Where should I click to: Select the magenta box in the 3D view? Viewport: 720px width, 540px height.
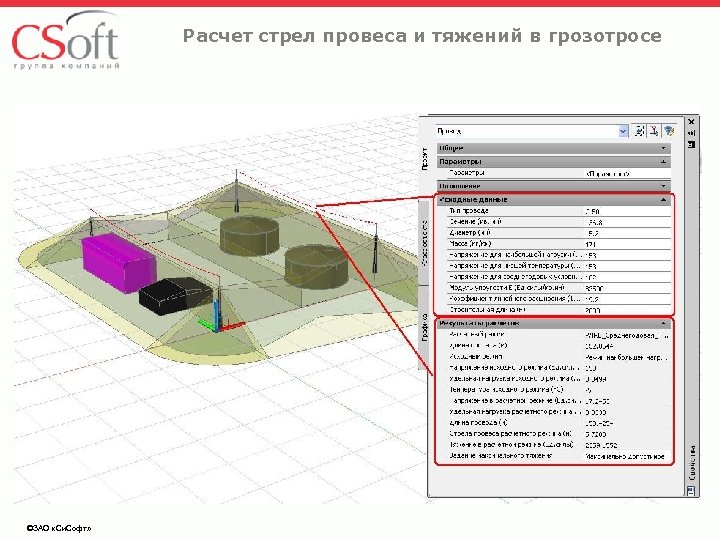(118, 262)
